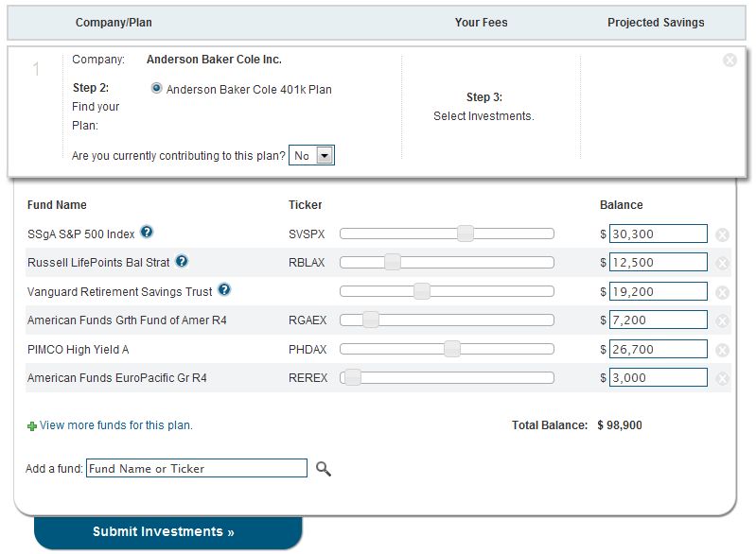This screenshot has height=554, width=756.
Task: Click the RGAEX balance slider handle
Action: (371, 320)
